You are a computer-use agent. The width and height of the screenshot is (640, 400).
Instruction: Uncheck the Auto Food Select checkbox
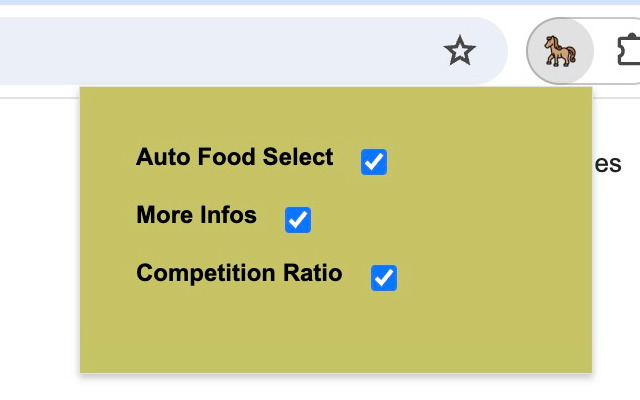pyautogui.click(x=374, y=161)
